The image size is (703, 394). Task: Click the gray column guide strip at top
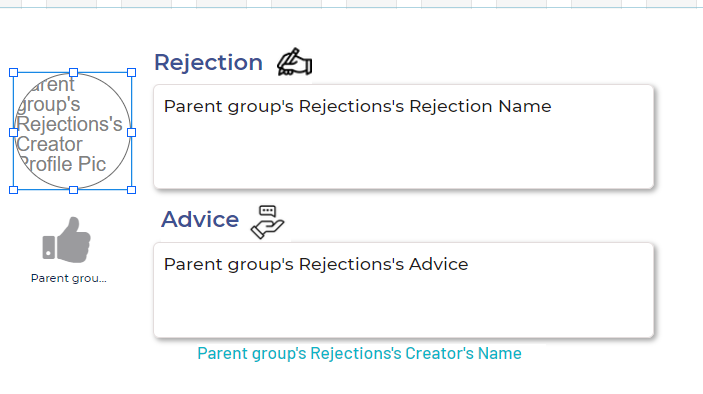tap(352, 4)
